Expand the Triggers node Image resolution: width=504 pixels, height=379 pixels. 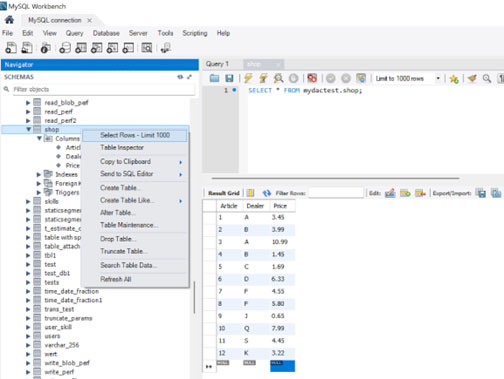pyautogui.click(x=39, y=192)
